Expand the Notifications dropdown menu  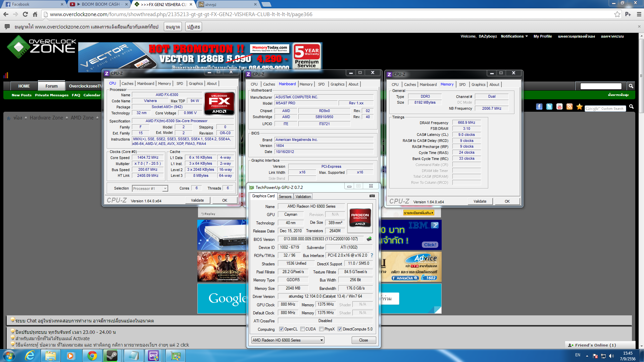coord(514,36)
